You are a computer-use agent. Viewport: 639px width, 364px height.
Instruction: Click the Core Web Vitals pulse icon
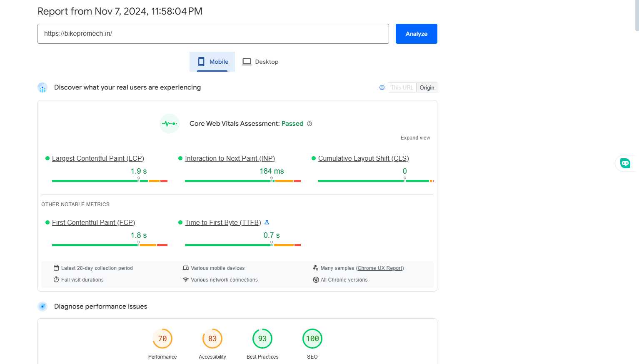click(x=170, y=124)
